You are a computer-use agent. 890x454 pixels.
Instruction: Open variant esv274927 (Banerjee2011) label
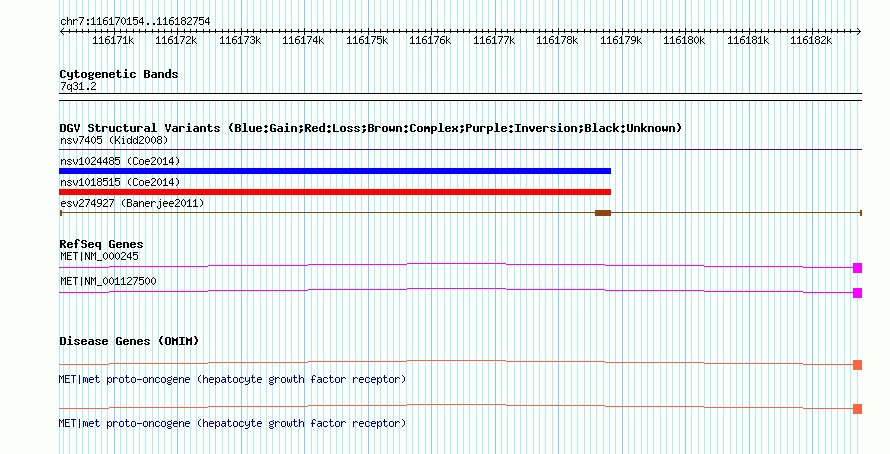click(132, 203)
